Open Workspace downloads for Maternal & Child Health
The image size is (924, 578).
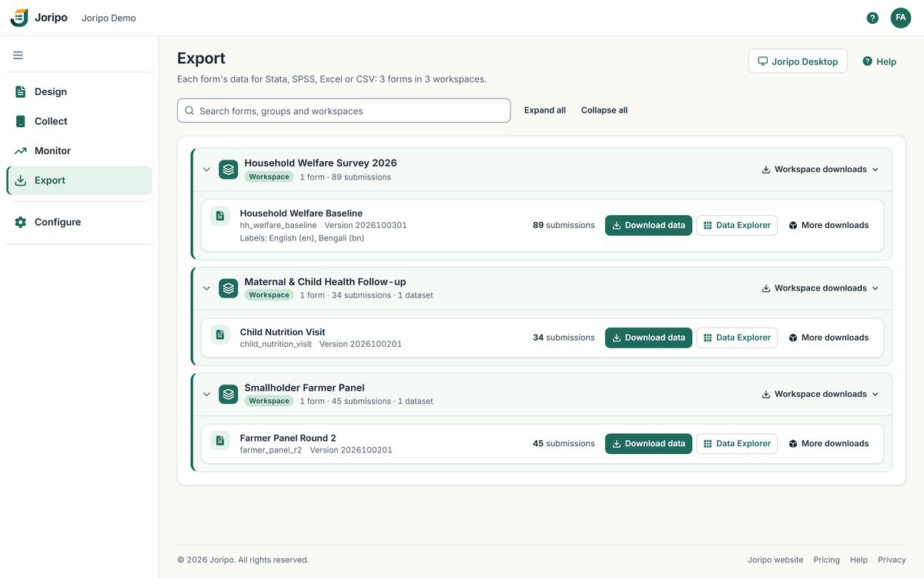click(x=820, y=288)
